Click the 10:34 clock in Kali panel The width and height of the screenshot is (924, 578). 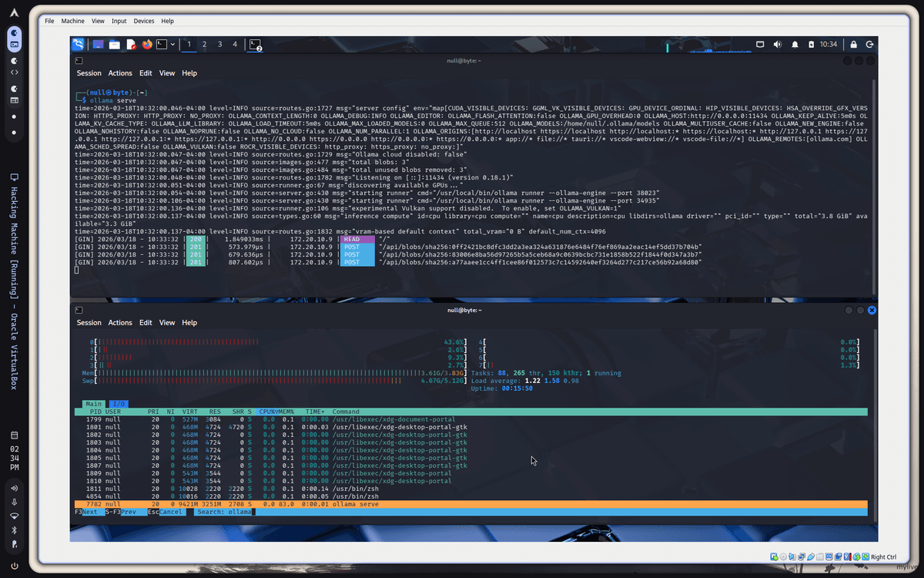(x=829, y=45)
